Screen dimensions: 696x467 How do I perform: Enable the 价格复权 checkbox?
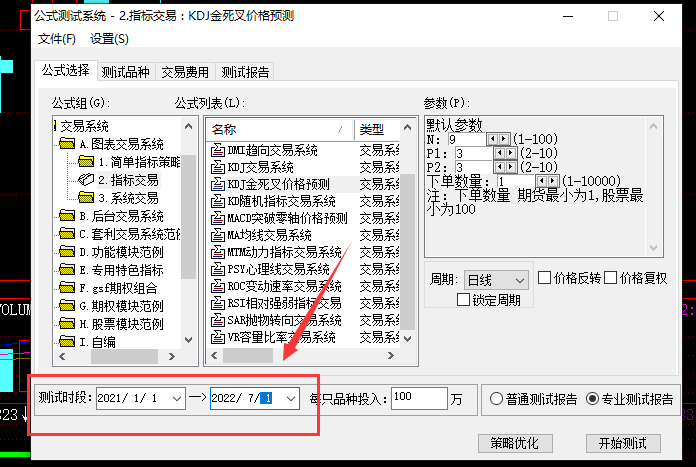coord(610,278)
